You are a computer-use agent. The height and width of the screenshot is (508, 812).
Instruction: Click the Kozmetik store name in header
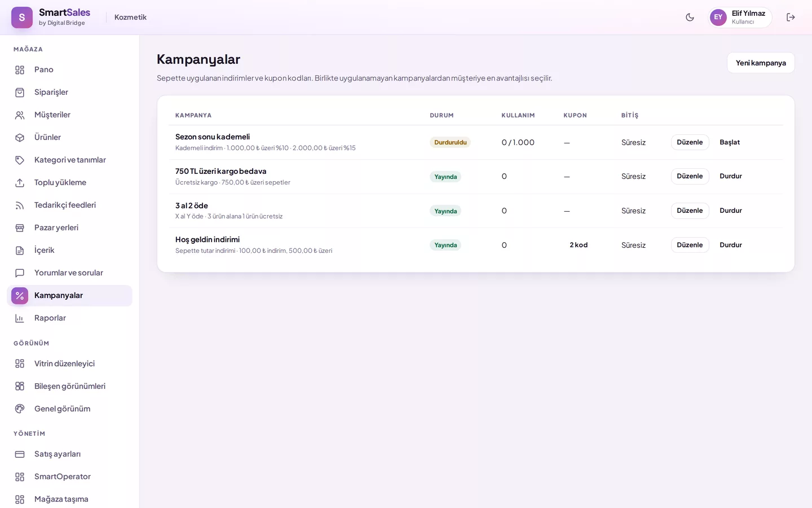[x=130, y=17]
